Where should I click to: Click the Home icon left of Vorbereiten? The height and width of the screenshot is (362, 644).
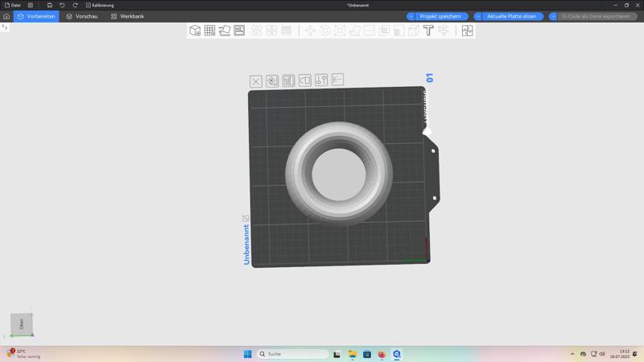(x=6, y=16)
